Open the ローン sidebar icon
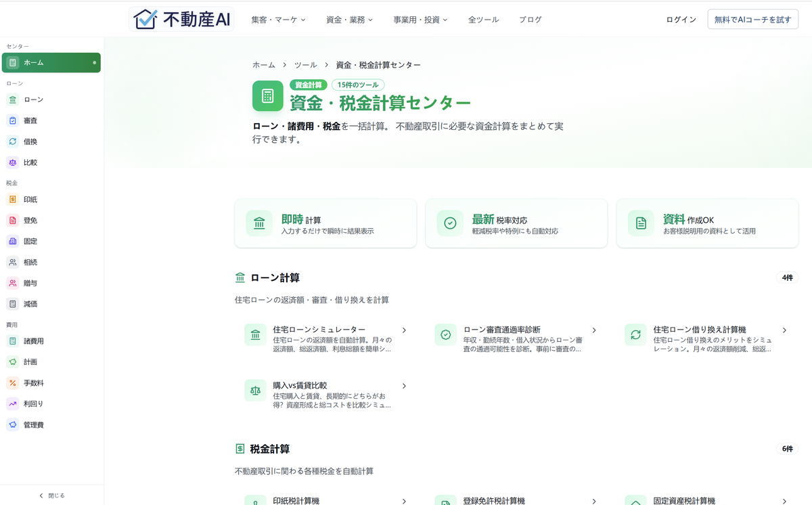 (x=13, y=100)
